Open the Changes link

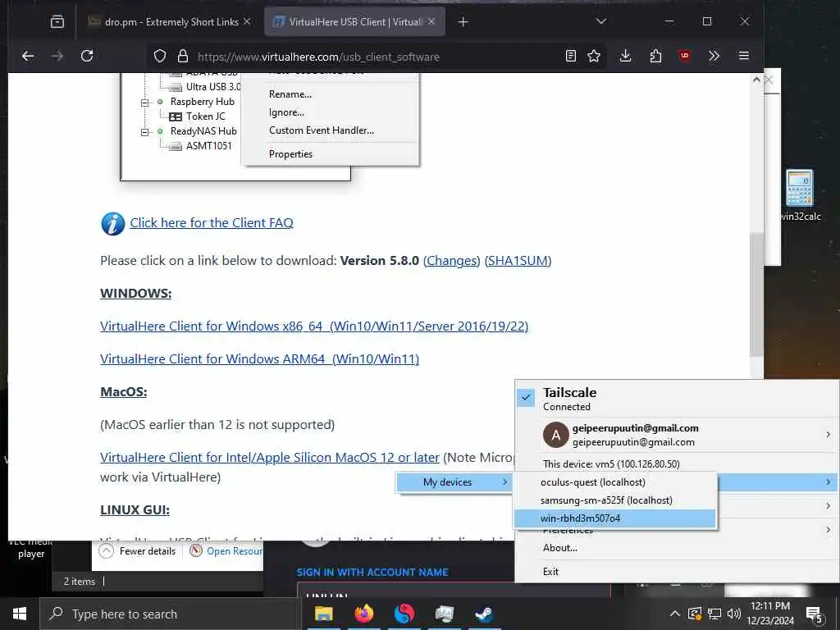[452, 261]
